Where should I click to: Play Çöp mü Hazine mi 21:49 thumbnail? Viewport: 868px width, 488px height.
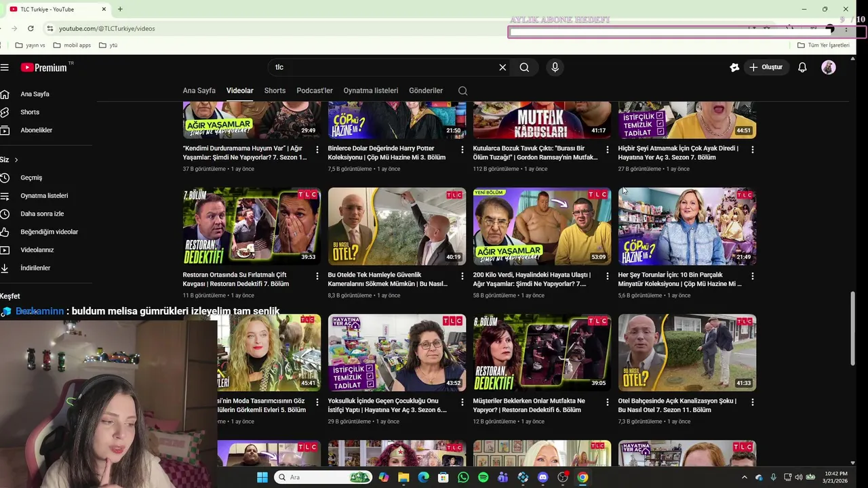pyautogui.click(x=687, y=226)
